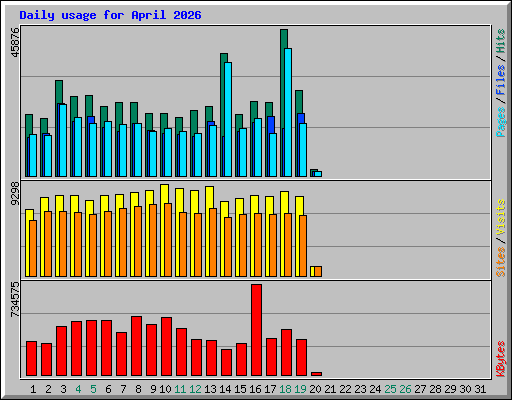Click the blue 'Files' legend label
This screenshot has height=400, width=512.
point(500,80)
